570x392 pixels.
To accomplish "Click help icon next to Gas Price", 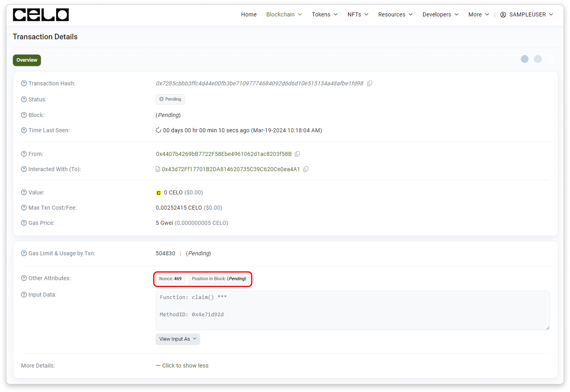I will point(24,223).
